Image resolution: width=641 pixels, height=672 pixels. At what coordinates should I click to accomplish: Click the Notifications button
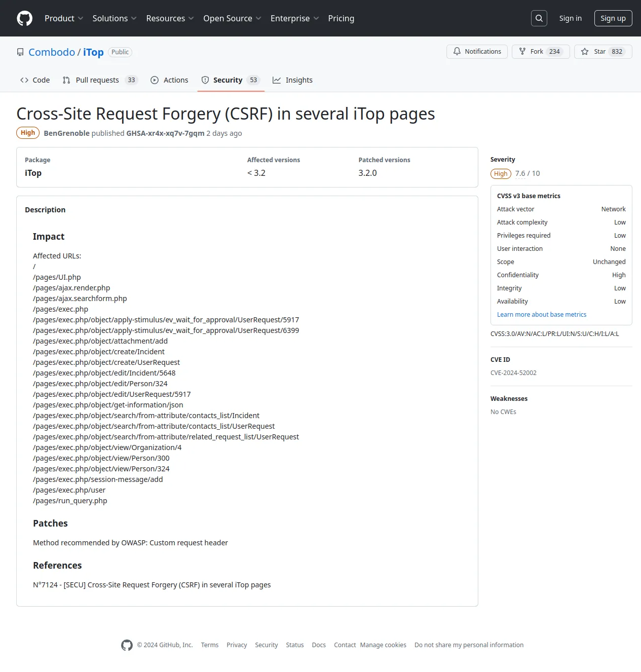coord(477,51)
